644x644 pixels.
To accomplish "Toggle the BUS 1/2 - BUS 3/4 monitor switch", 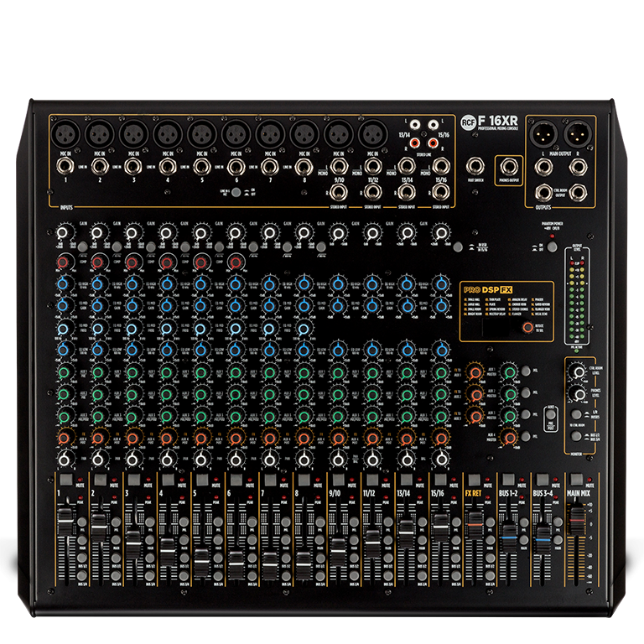I will click(577, 436).
